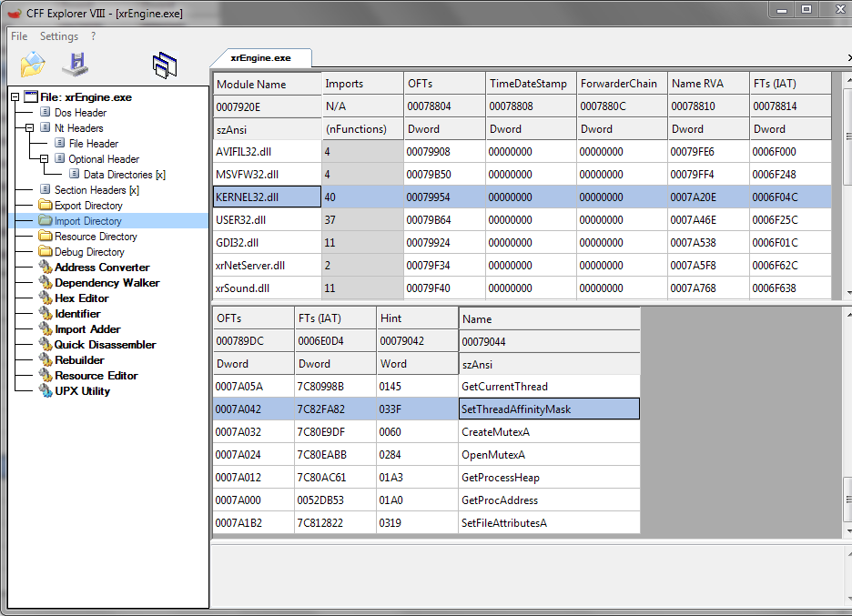Launch the Dependency Walker tool
The width and height of the screenshot is (852, 616).
tap(106, 283)
